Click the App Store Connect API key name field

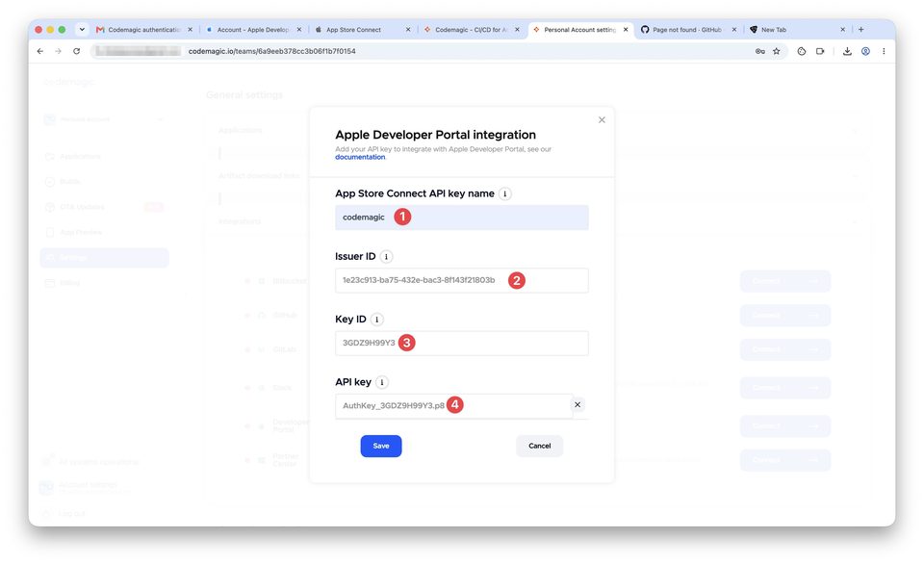click(x=461, y=218)
